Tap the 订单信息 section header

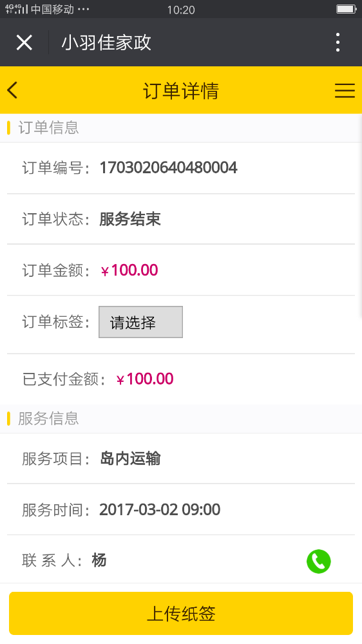click(x=48, y=128)
